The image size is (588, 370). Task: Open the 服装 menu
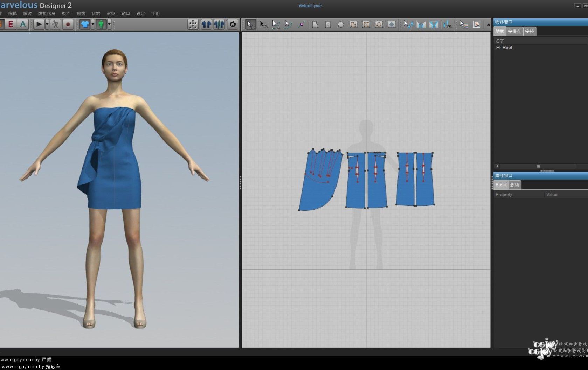coord(27,13)
